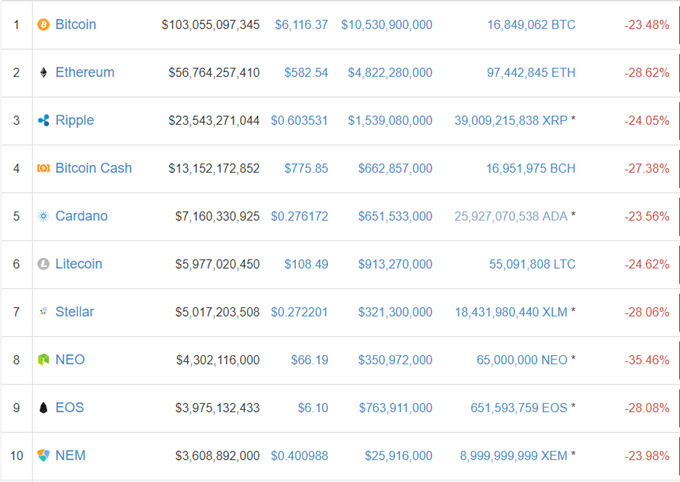Select the Ripple price $0.603531 link
This screenshot has height=482, width=680.
coord(299,120)
